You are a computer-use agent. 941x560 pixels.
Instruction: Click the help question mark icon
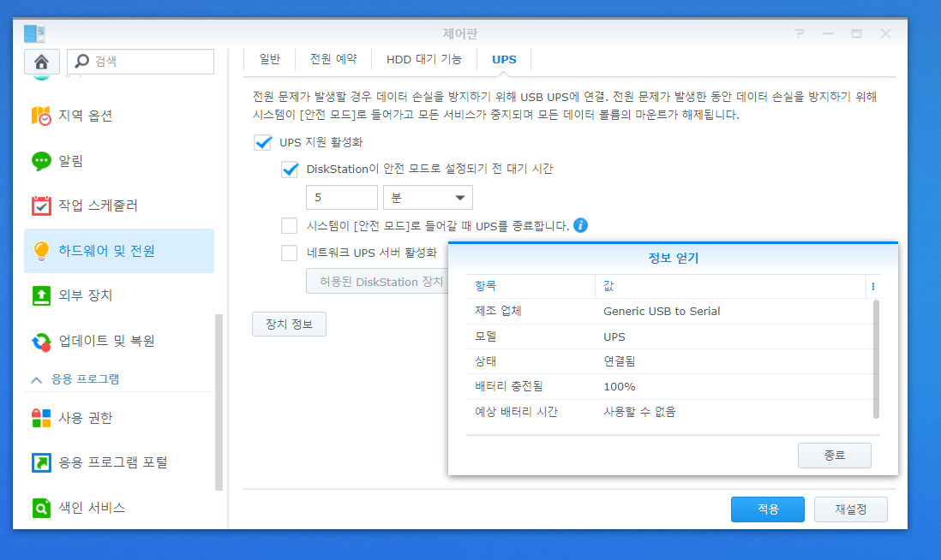[799, 33]
